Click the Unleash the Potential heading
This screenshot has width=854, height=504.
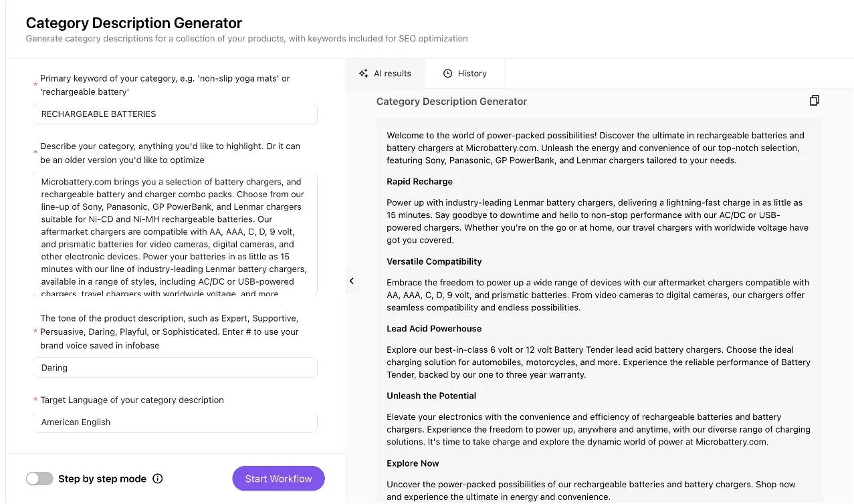click(431, 396)
